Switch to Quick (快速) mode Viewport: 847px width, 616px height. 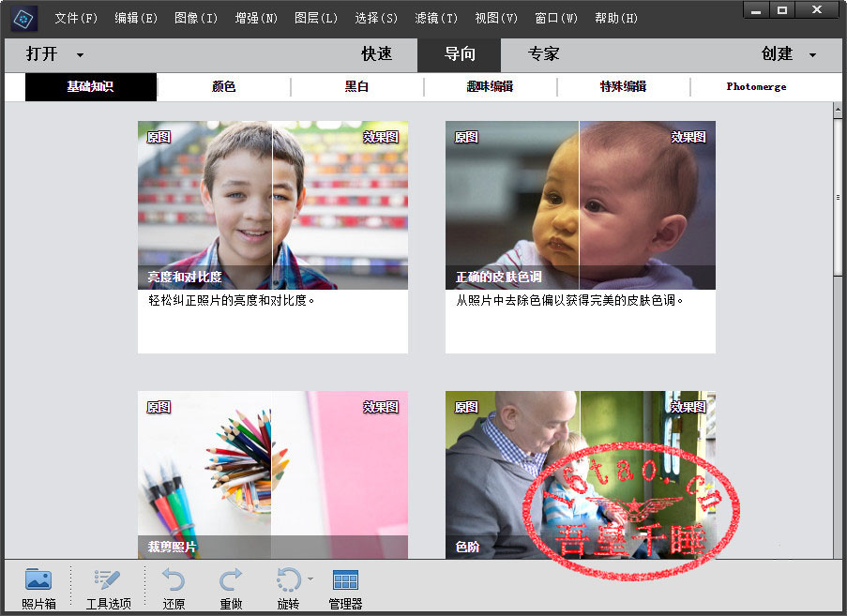pos(377,54)
